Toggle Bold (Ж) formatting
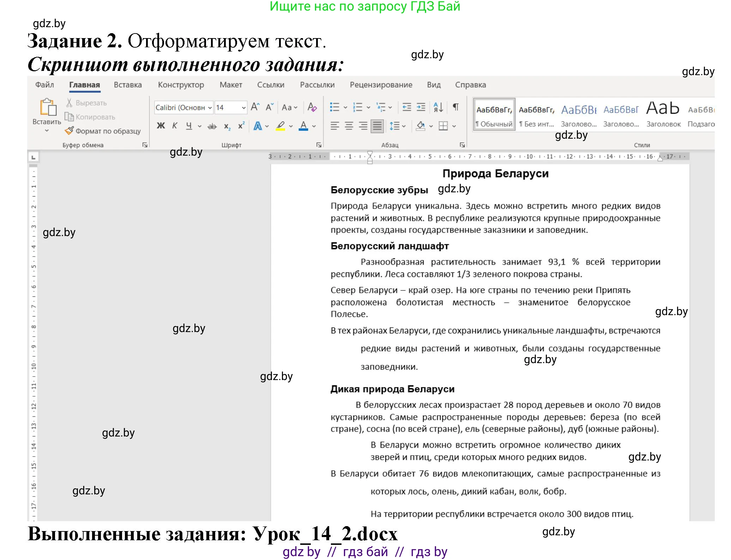 point(161,126)
